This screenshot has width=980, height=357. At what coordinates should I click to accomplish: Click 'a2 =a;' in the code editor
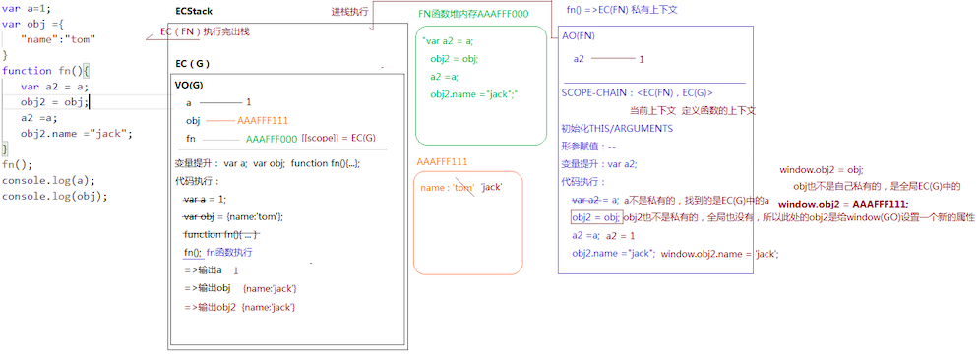38,118
